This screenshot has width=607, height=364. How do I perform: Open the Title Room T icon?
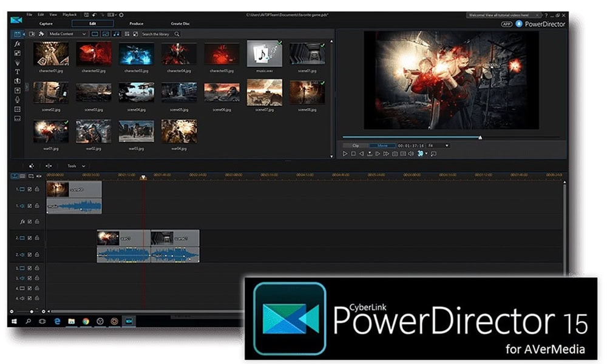18,72
